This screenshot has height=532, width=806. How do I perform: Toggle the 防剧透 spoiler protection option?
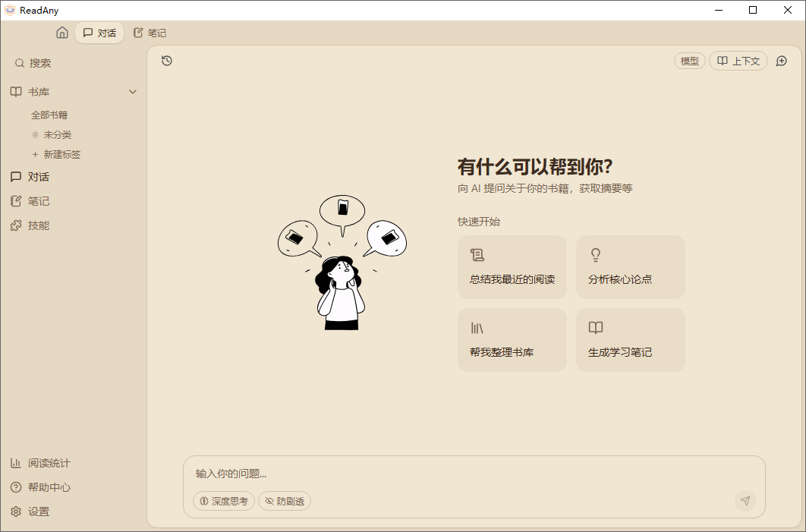(284, 501)
